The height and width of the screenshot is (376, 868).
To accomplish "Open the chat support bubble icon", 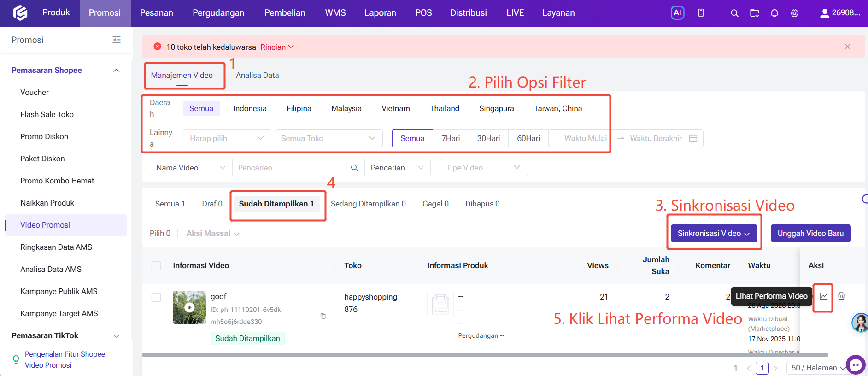I will click(x=856, y=365).
